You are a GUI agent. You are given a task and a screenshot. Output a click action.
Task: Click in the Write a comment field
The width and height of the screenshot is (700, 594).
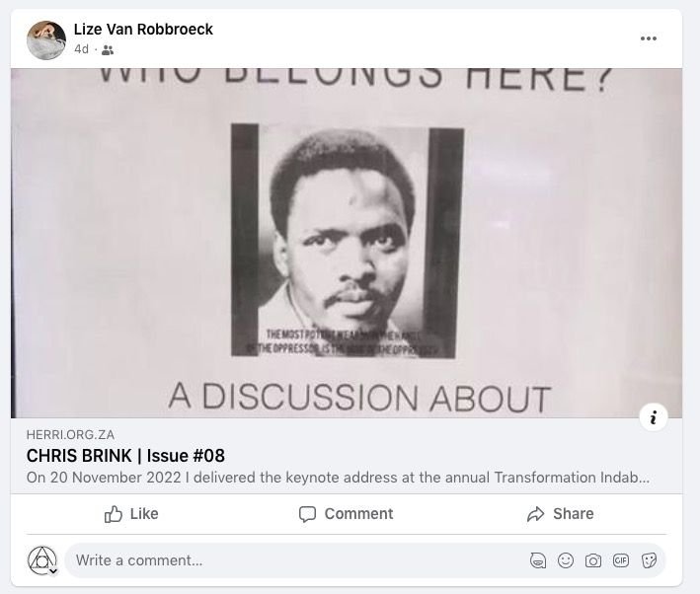(x=294, y=560)
